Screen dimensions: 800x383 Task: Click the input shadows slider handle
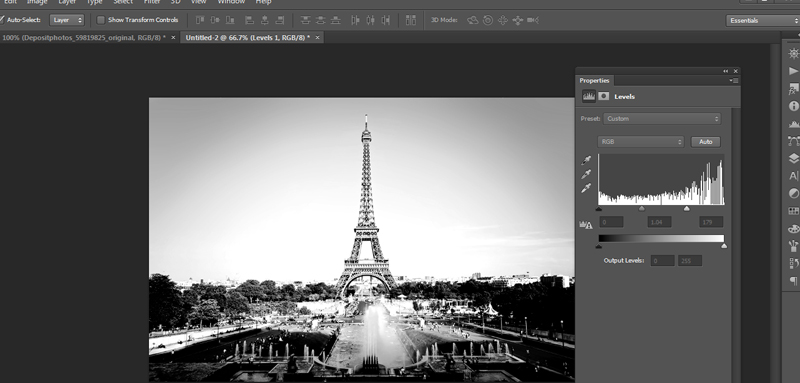[599, 208]
